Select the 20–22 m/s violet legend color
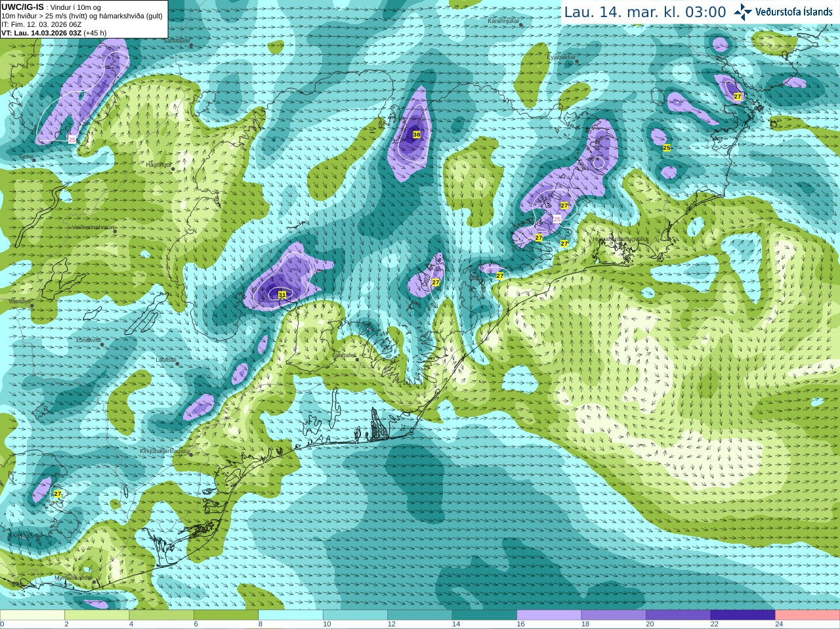 pos(679,615)
